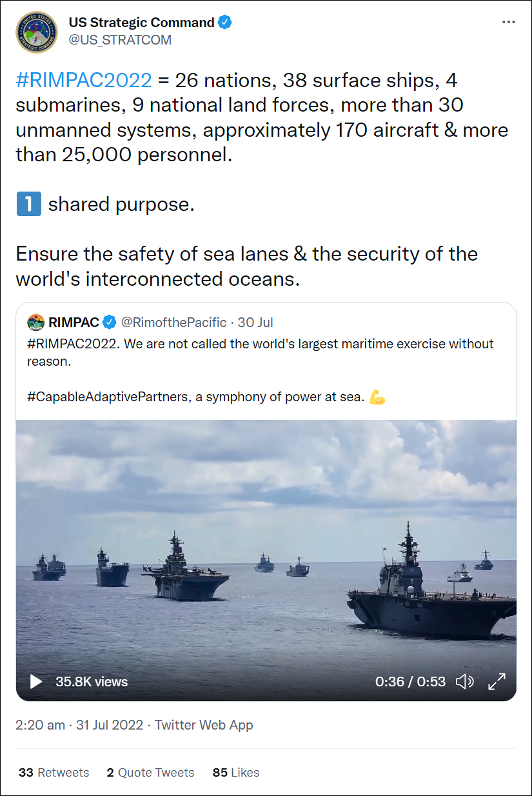Click the verified badge next to RIMPAC
The height and width of the screenshot is (796, 532).
(111, 322)
